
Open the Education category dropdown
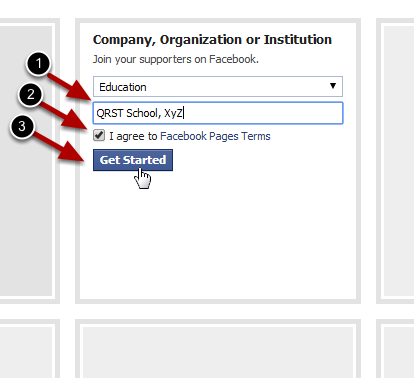click(x=218, y=87)
